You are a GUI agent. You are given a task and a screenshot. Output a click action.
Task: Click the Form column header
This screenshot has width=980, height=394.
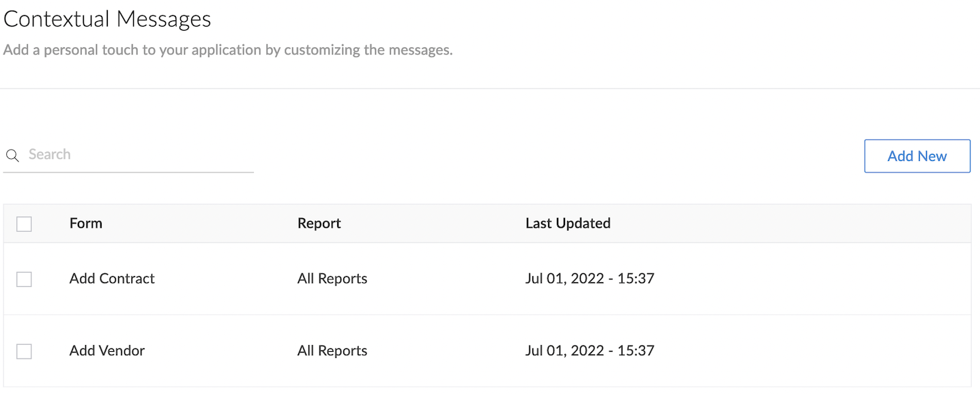point(86,223)
